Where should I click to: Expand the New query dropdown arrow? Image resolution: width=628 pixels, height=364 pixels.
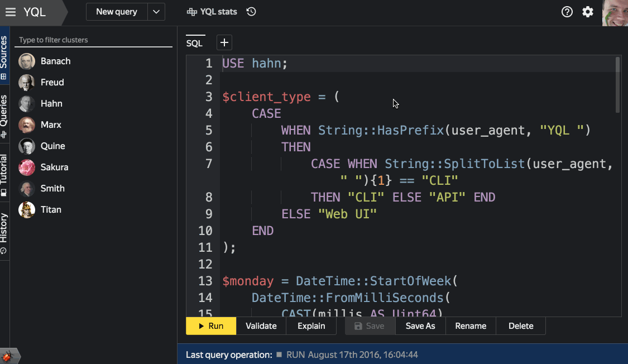[x=156, y=12]
